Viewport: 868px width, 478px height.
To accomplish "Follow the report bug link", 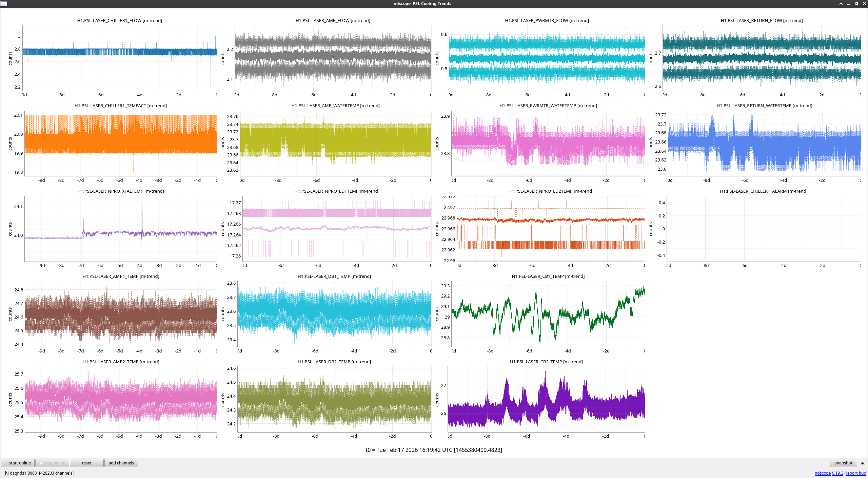I will (856, 473).
